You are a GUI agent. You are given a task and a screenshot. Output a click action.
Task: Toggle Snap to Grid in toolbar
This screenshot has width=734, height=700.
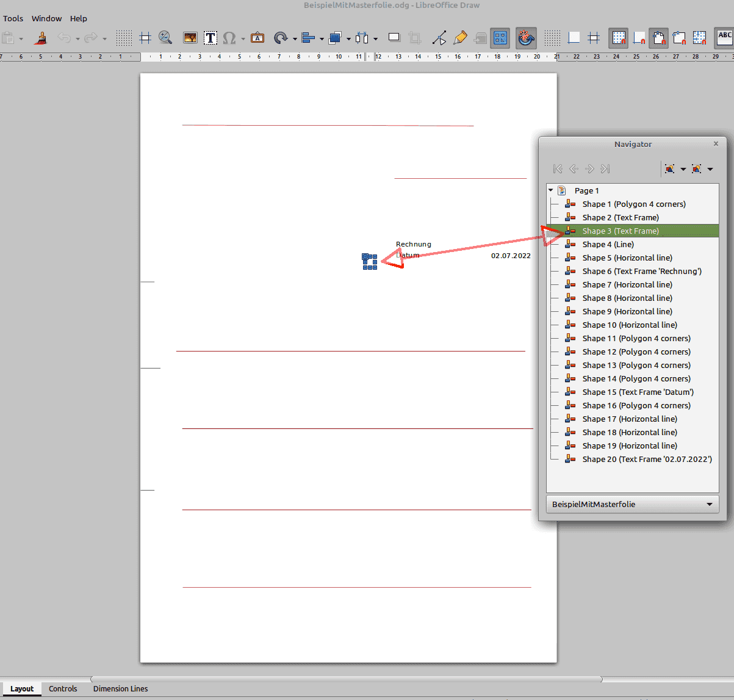click(619, 38)
